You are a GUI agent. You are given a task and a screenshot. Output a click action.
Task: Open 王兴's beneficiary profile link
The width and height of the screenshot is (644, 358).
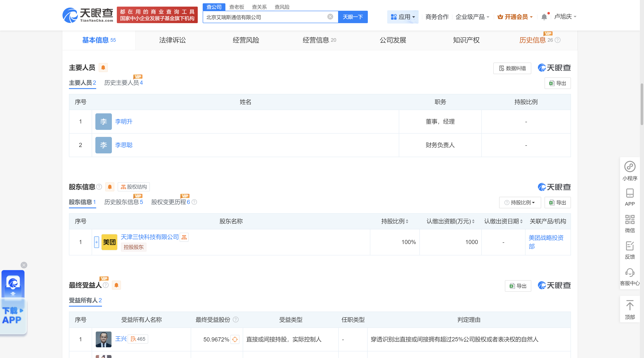pos(121,339)
